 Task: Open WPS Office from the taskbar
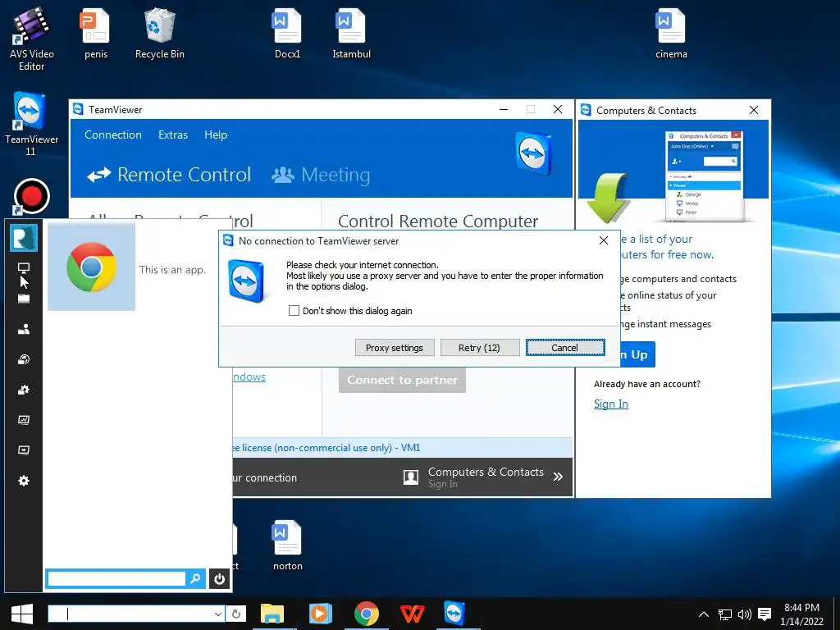[413, 614]
